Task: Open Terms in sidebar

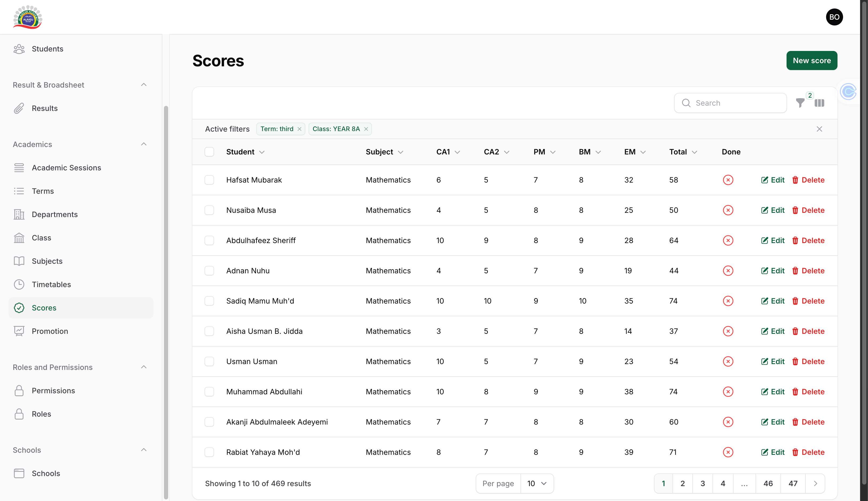Action: [81, 191]
